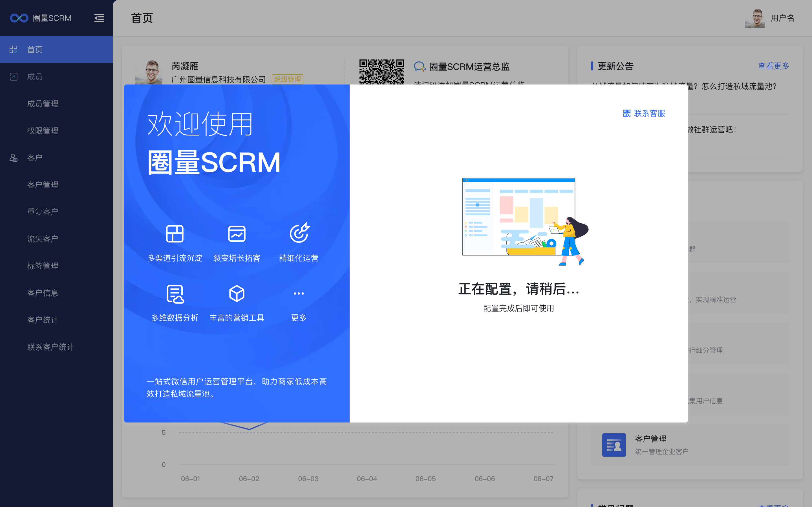Click the 多渠道引流沉淀 grid icon
The image size is (812, 507).
click(x=175, y=234)
